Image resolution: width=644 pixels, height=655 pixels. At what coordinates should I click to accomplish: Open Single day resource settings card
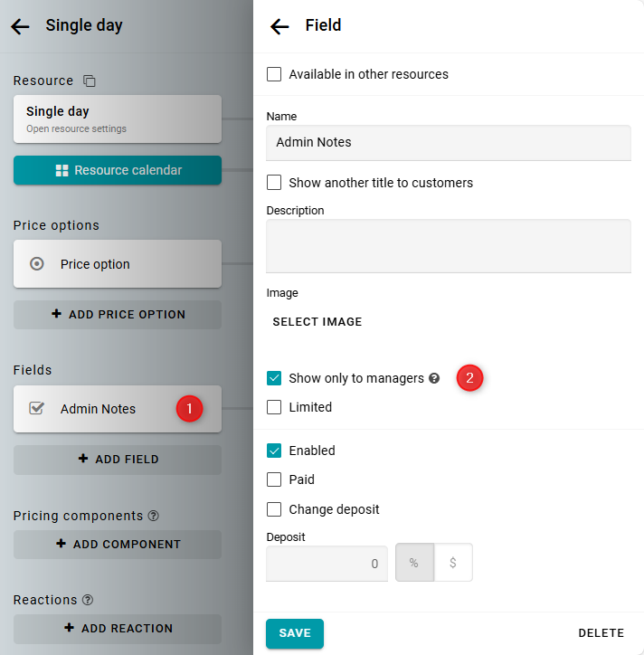118,119
